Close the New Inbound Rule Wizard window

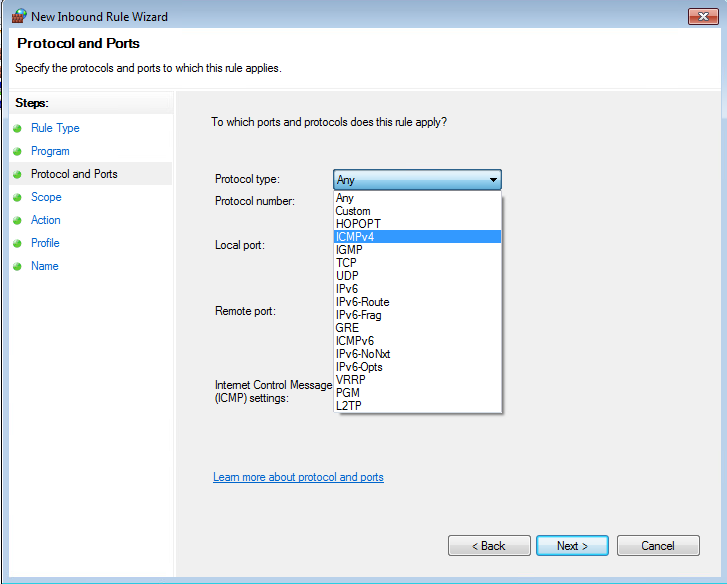[703, 17]
